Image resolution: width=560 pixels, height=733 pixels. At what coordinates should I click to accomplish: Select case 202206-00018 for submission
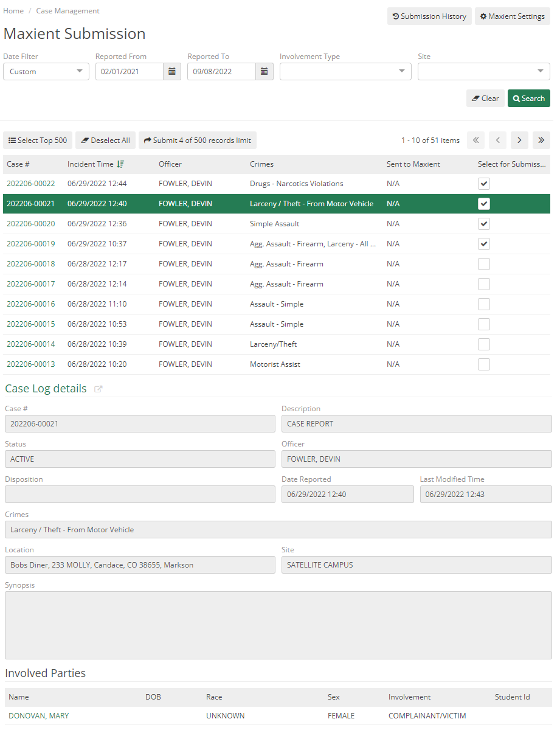484,263
